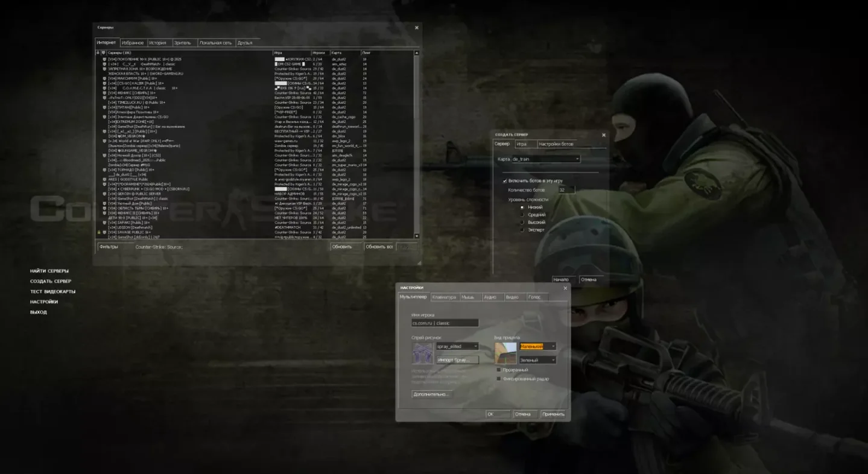Click the shield (VAC) column header icon
Image resolution: width=868 pixels, height=474 pixels.
coord(104,52)
